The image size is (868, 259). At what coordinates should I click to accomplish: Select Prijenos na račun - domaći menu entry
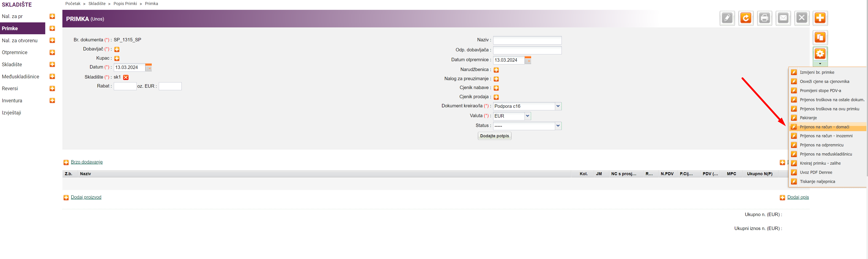tap(824, 127)
